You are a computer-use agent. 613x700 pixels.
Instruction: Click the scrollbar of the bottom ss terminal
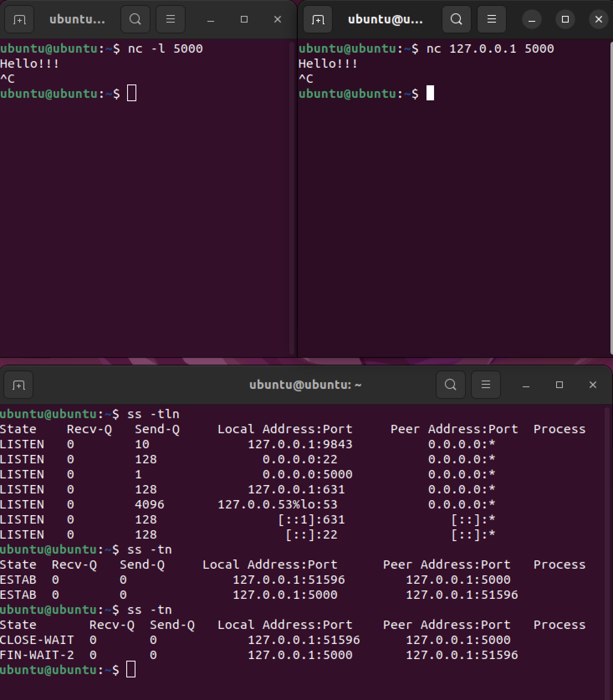click(607, 544)
